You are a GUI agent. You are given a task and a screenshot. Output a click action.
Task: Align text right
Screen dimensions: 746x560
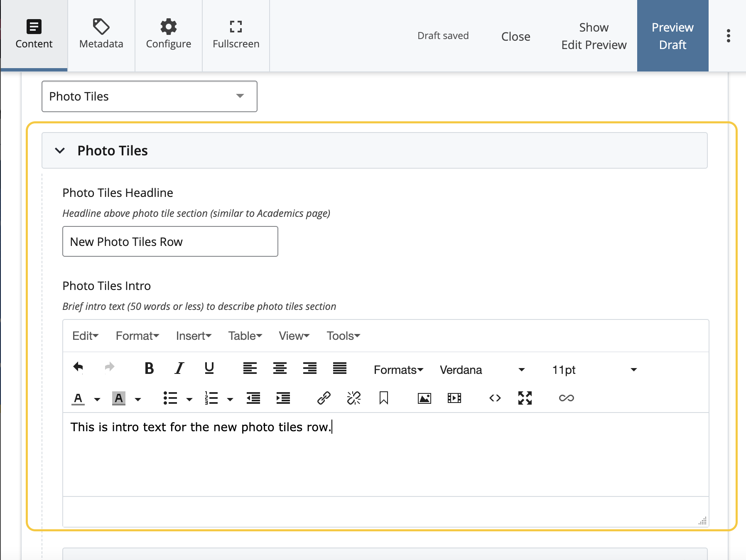pos(310,368)
